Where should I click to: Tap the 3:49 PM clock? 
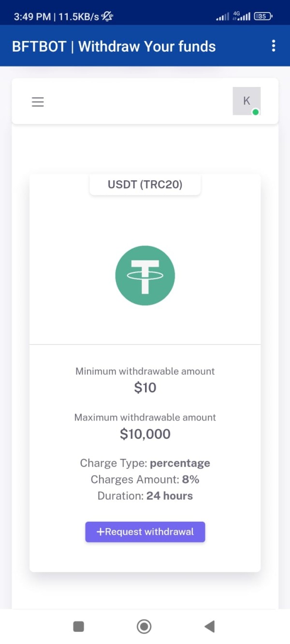click(x=32, y=16)
